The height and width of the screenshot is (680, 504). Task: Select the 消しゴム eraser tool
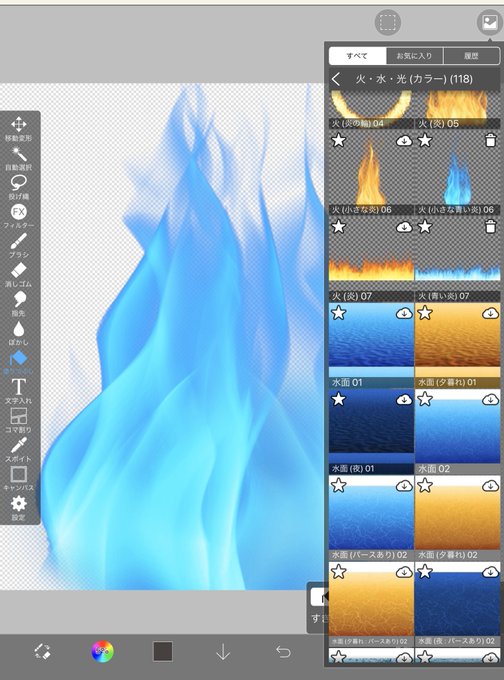coord(18,275)
